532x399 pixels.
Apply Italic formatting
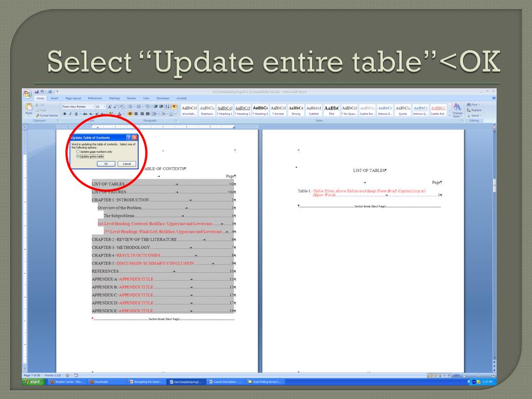pos(70,114)
